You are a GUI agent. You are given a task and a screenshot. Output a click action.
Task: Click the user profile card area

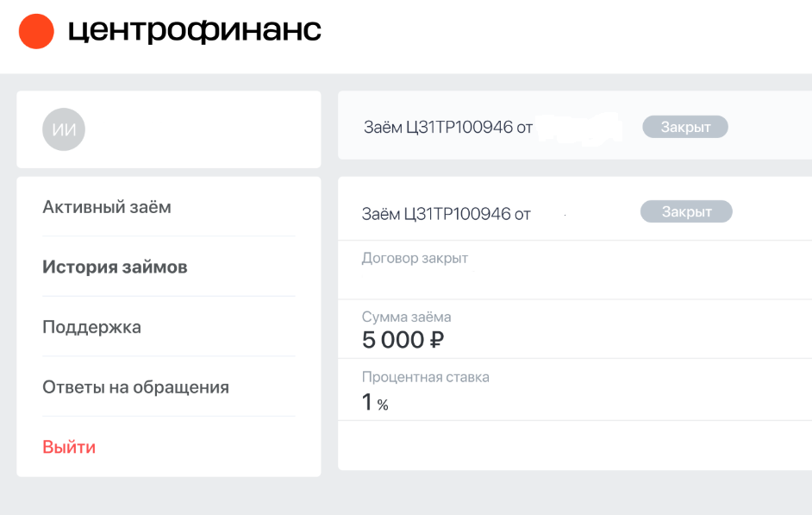tap(169, 129)
